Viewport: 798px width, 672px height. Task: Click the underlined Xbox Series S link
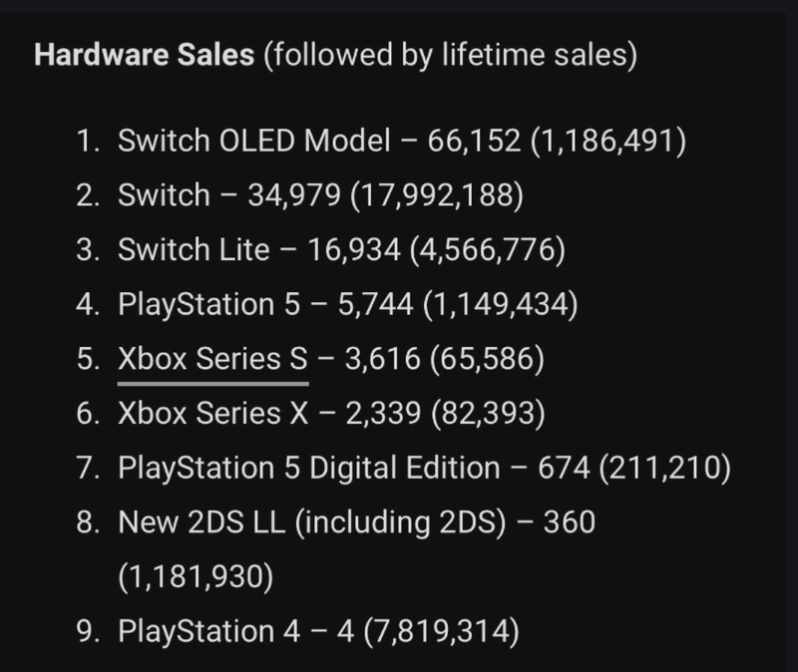pyautogui.click(x=212, y=359)
